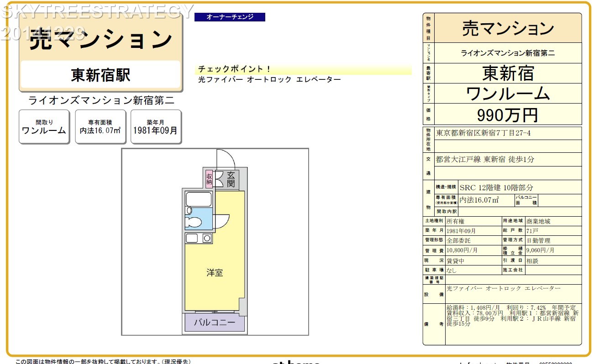Image resolution: width=599 pixels, height=364 pixels.
Task: Click the 駐車場 label
Action: (434, 270)
